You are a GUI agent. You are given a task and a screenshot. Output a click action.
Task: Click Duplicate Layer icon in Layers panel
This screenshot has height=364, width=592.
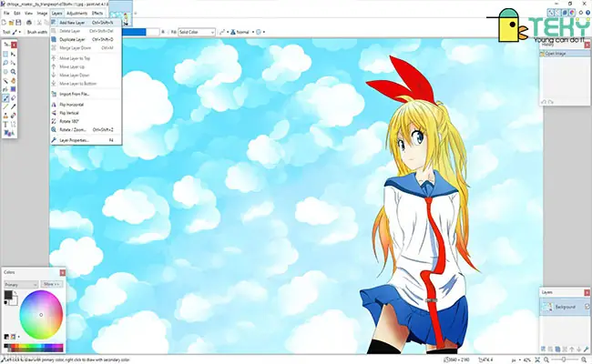[557, 349]
